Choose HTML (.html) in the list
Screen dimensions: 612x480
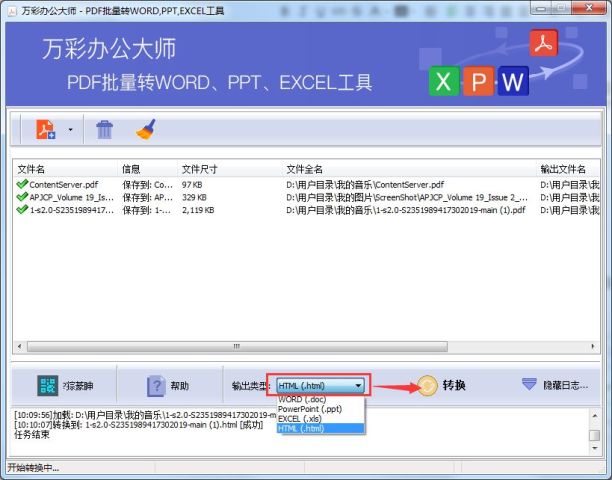pyautogui.click(x=320, y=428)
